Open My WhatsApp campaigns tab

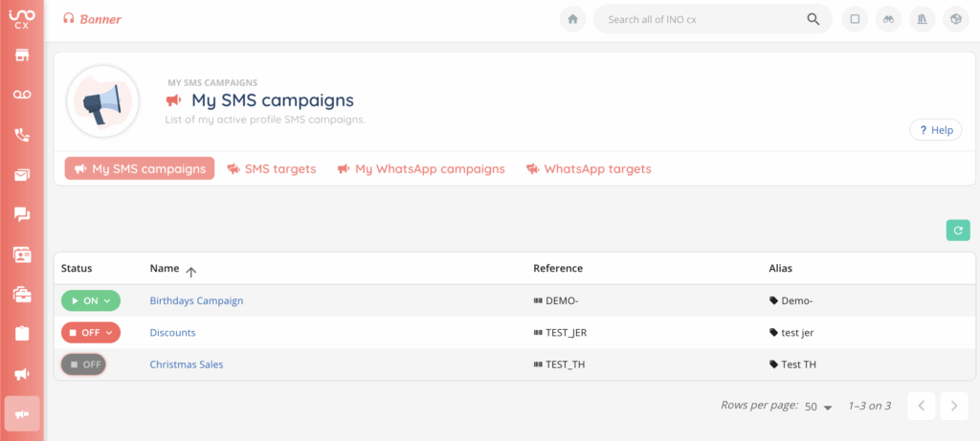[421, 169]
